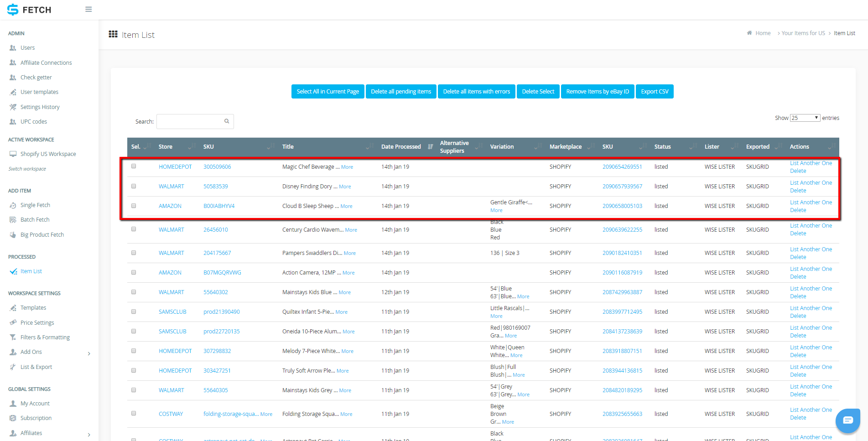Click the Switch workspace link

tap(27, 169)
